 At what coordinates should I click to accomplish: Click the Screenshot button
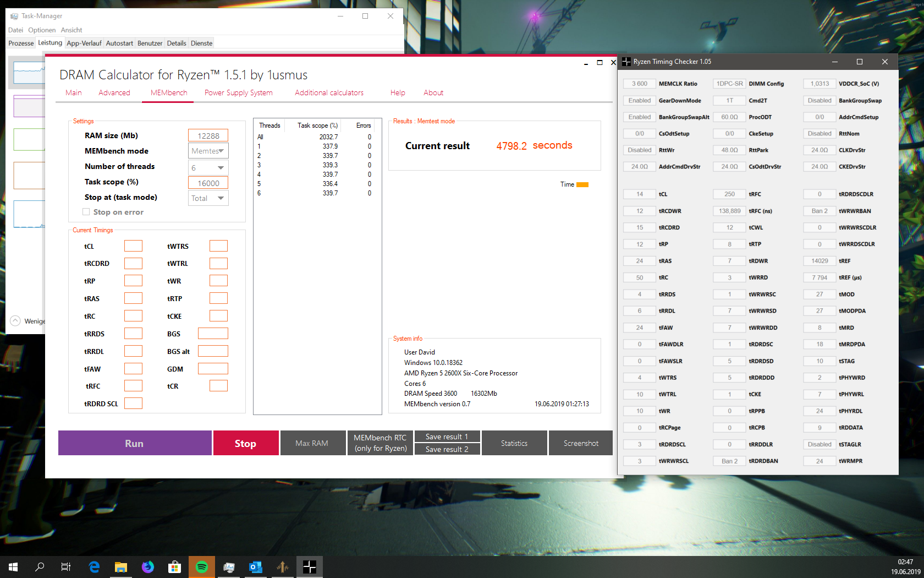(581, 443)
